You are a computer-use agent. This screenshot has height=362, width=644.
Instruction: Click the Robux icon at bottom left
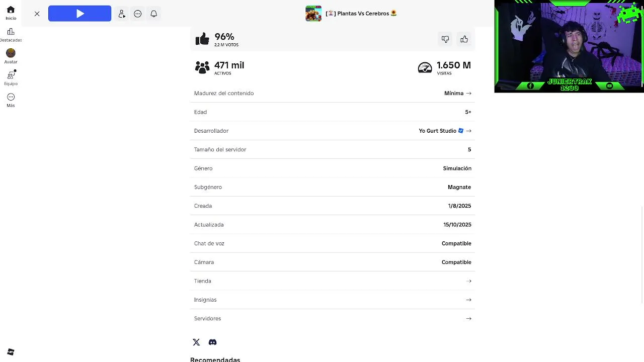coord(11,352)
